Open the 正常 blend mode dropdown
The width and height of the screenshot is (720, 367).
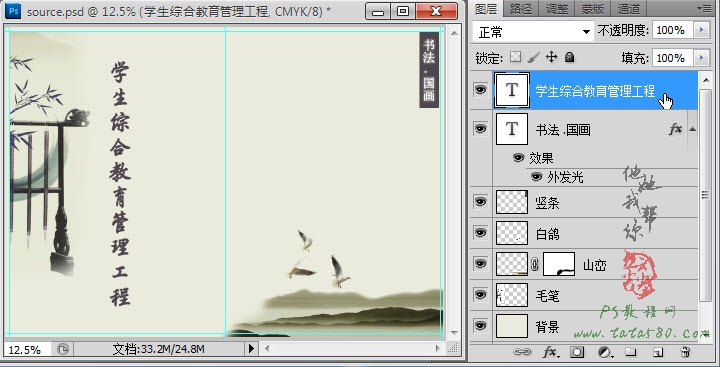[533, 32]
